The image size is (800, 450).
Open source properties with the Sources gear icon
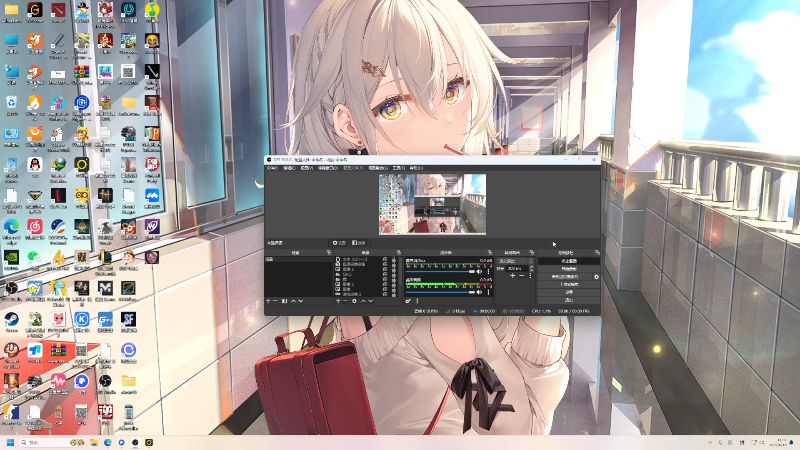click(354, 301)
